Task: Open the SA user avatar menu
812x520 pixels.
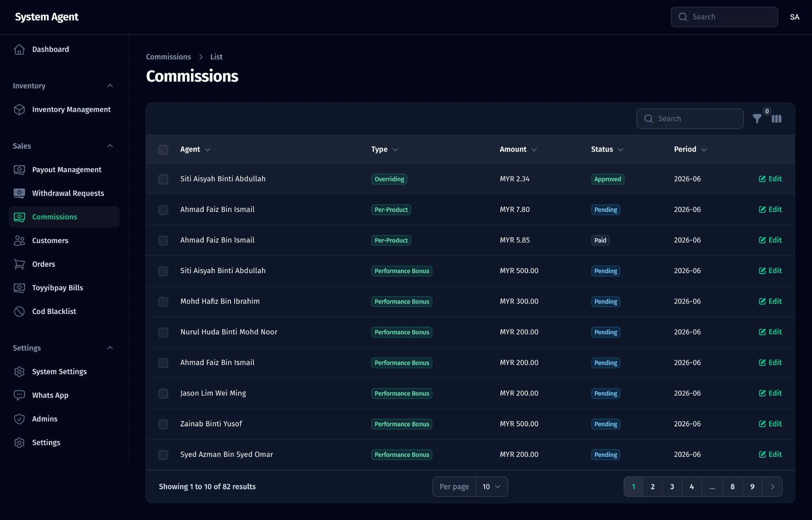Action: [795, 17]
